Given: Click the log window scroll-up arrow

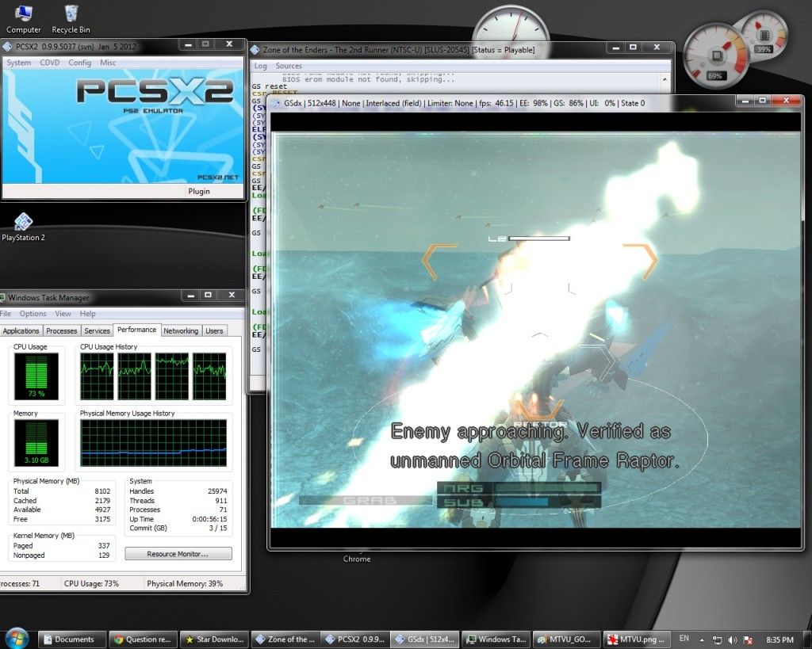Looking at the screenshot, I should (x=665, y=78).
